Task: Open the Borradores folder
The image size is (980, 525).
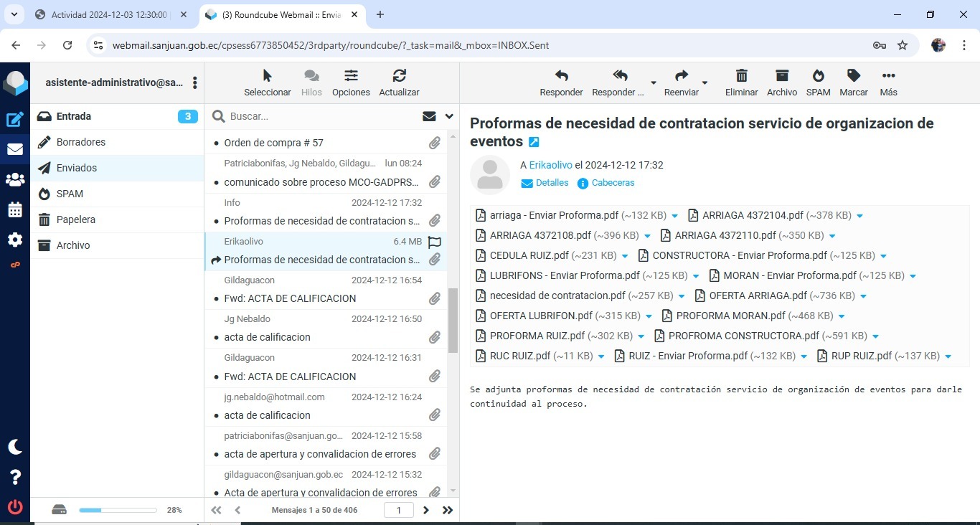Action: click(81, 142)
